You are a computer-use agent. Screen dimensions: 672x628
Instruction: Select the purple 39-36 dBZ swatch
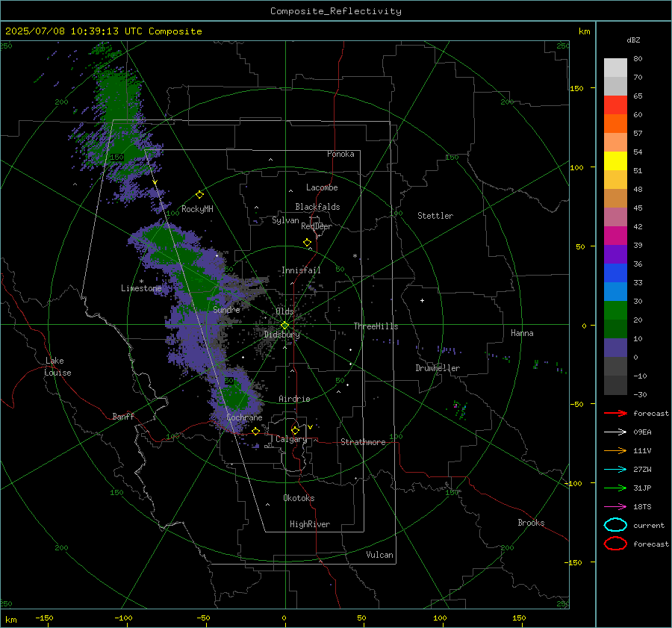click(615, 254)
